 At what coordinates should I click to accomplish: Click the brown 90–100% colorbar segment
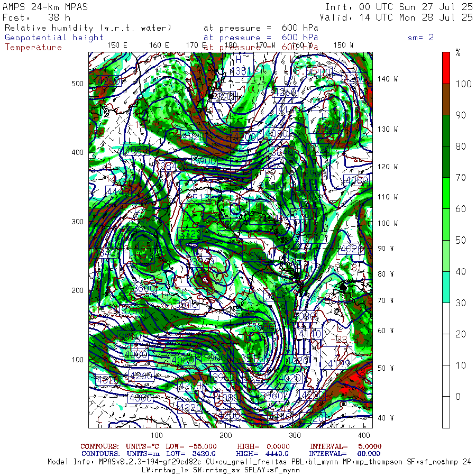[x=446, y=99]
